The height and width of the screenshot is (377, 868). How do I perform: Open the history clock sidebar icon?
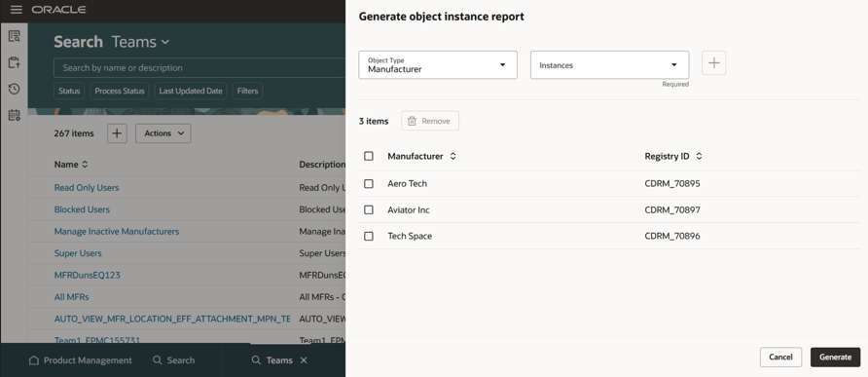point(14,89)
